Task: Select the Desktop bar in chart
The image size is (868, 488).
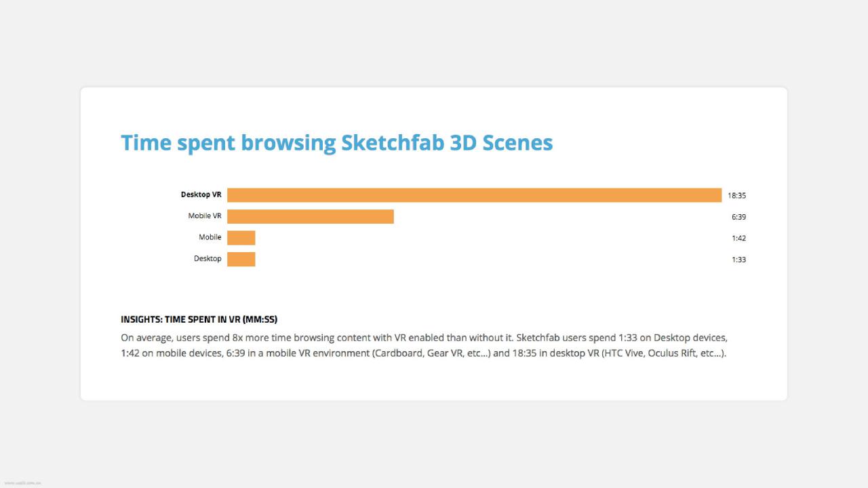Action: tap(241, 259)
